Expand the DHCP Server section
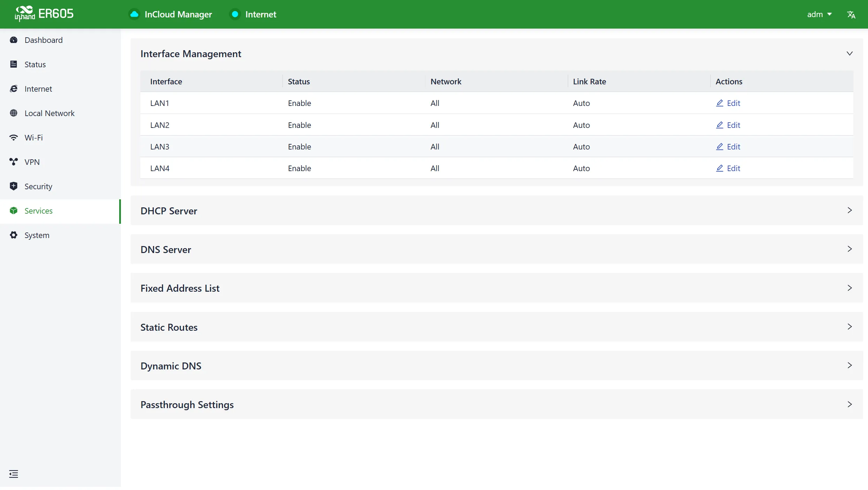 [x=850, y=210]
